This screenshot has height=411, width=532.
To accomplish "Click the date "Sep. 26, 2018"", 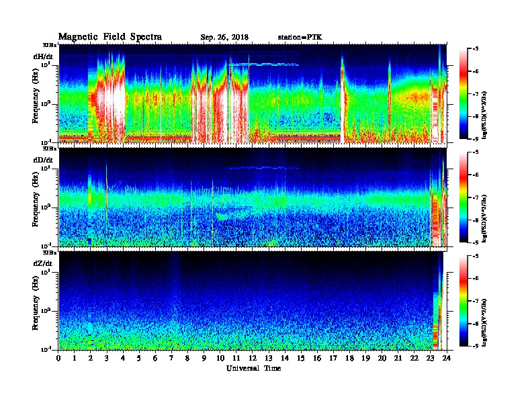I will tap(224, 38).
